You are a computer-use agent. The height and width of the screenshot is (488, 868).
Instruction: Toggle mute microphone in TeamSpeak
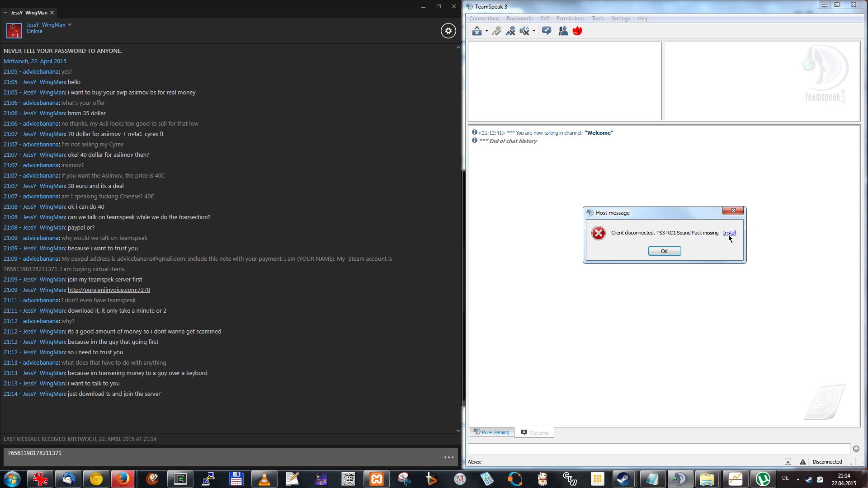pos(510,31)
